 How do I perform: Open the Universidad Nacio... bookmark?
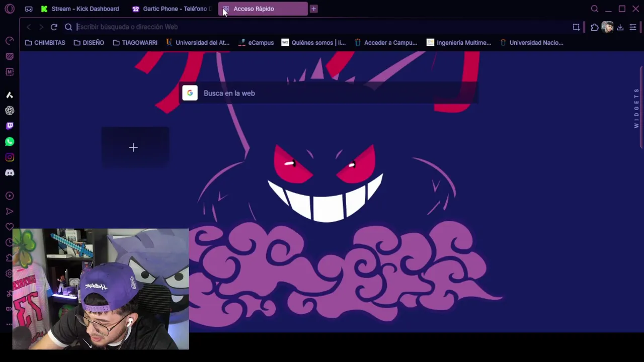531,43
